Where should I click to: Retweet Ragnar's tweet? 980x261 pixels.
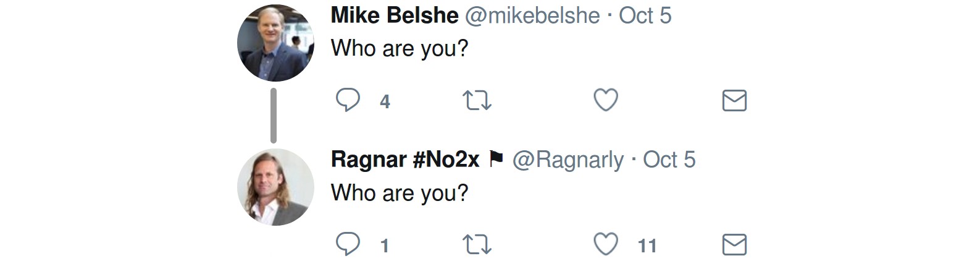477,244
